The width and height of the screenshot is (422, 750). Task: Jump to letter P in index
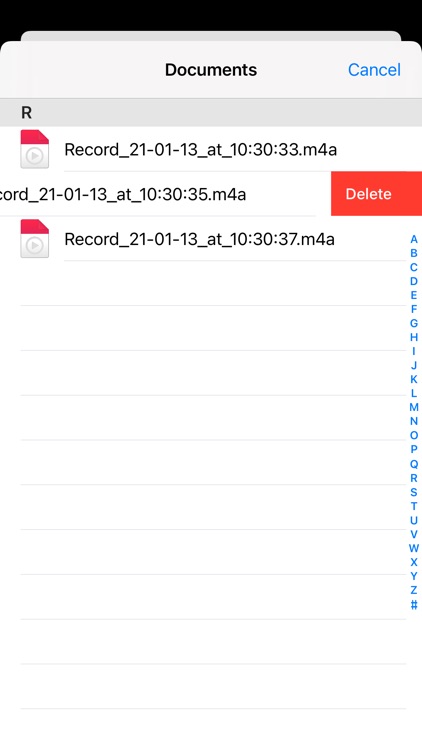click(414, 450)
